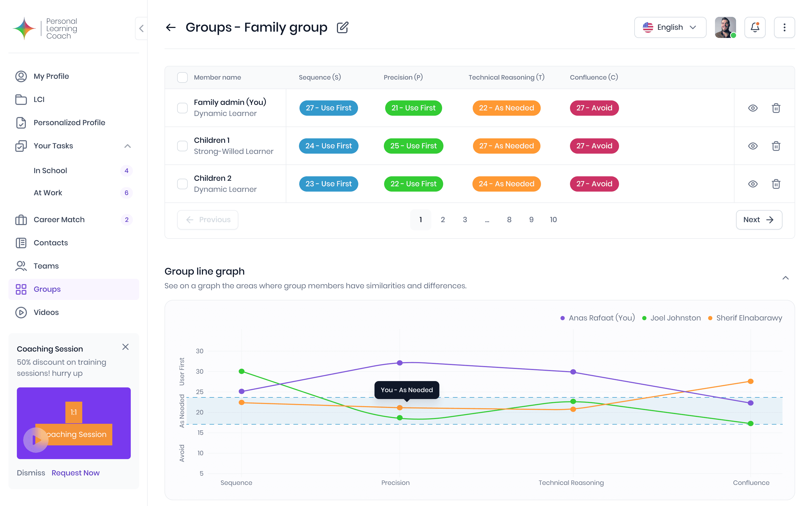Click the user profile avatar
812x506 pixels.
pyautogui.click(x=725, y=27)
